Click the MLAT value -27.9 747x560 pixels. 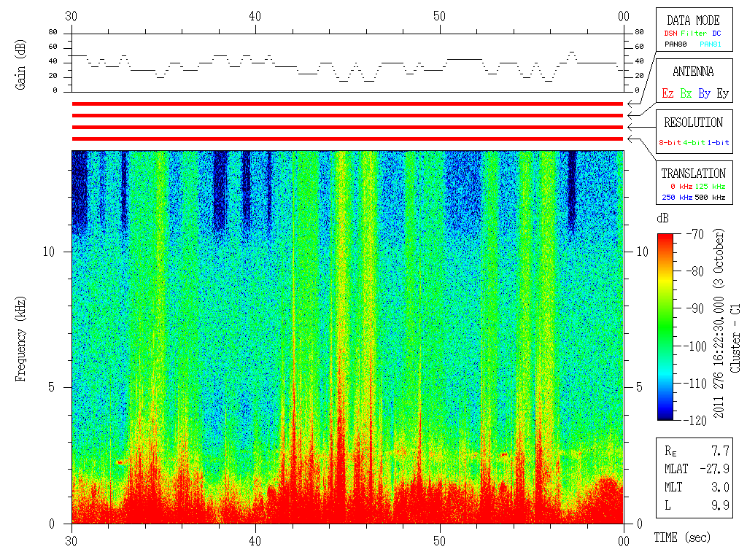coord(715,469)
